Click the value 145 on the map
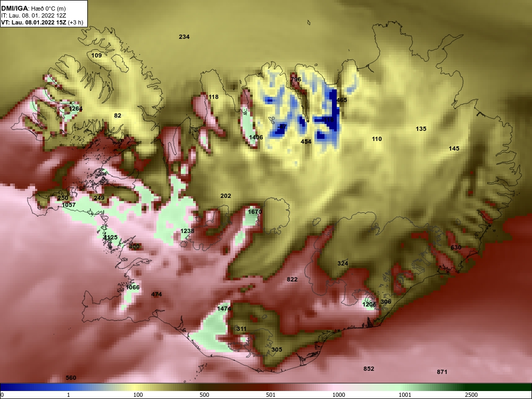The height and width of the screenshot is (399, 532). point(454,148)
